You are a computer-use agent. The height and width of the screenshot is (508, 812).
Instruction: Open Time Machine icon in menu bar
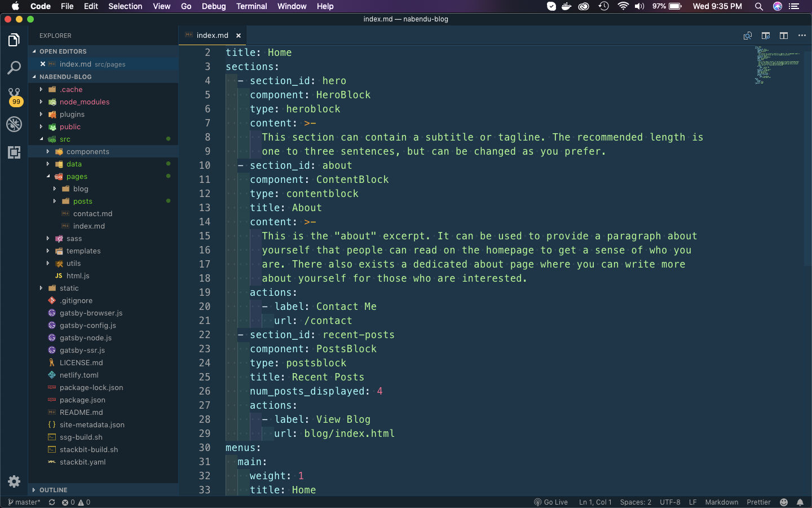[x=604, y=6]
